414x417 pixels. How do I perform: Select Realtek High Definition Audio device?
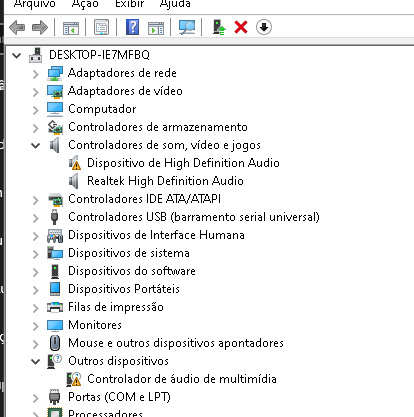pyautogui.click(x=165, y=181)
